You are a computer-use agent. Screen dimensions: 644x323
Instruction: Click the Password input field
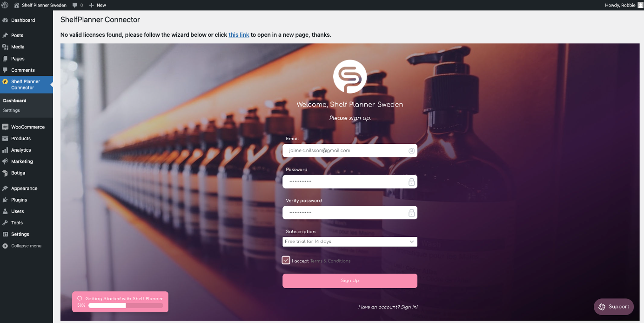click(x=350, y=182)
